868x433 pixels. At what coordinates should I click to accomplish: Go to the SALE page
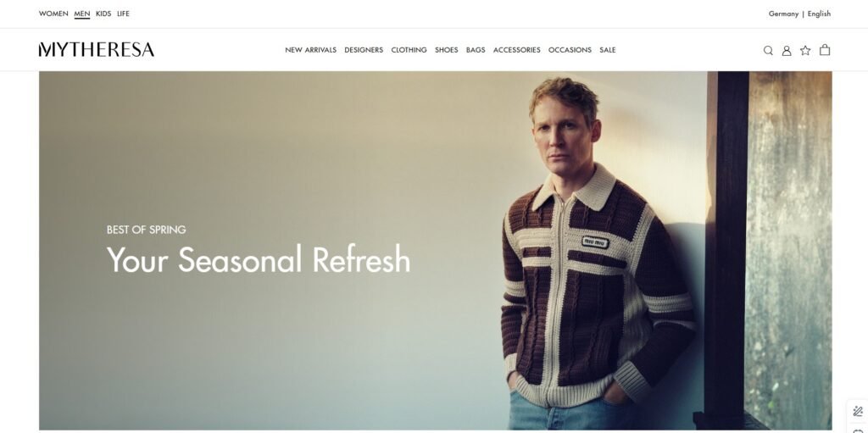click(607, 50)
